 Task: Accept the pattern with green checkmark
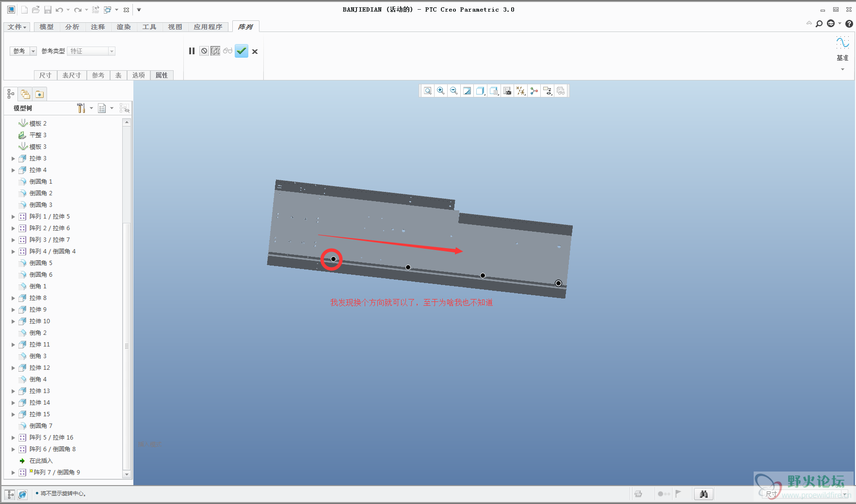click(x=242, y=51)
